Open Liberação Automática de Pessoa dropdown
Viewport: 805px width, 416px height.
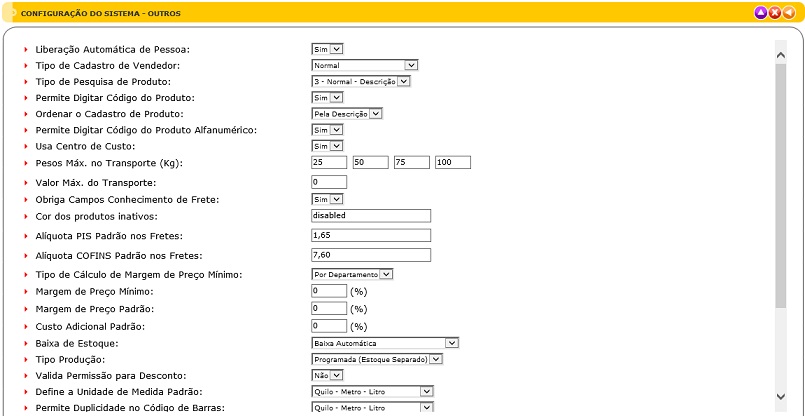[x=327, y=48]
